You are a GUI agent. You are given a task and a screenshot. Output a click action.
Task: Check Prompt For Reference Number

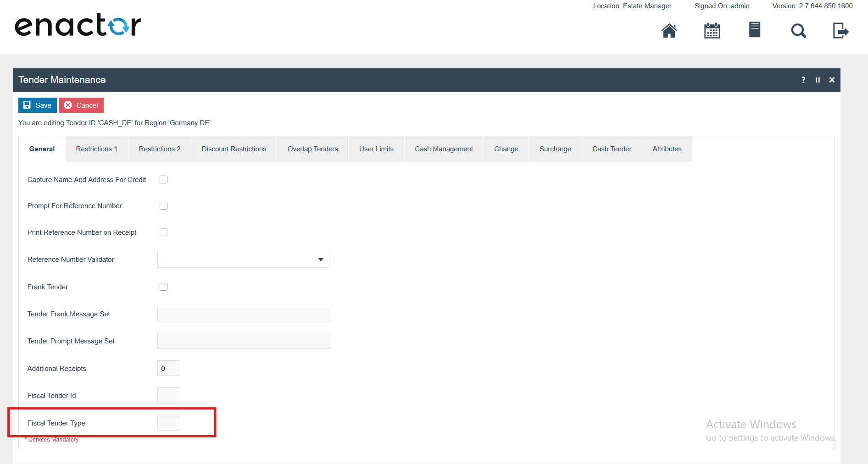pos(163,206)
